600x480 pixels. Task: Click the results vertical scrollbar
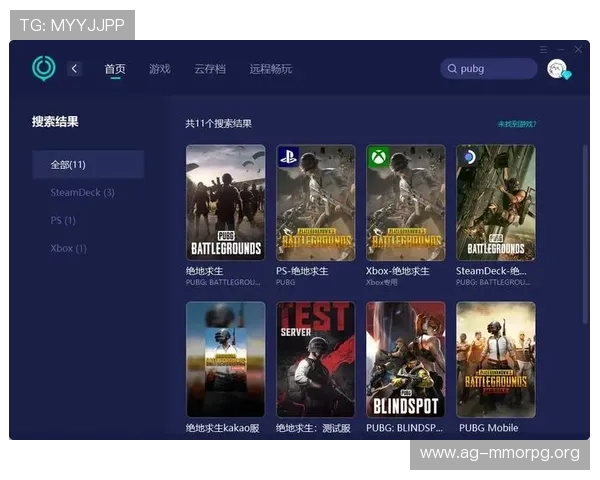[585, 234]
